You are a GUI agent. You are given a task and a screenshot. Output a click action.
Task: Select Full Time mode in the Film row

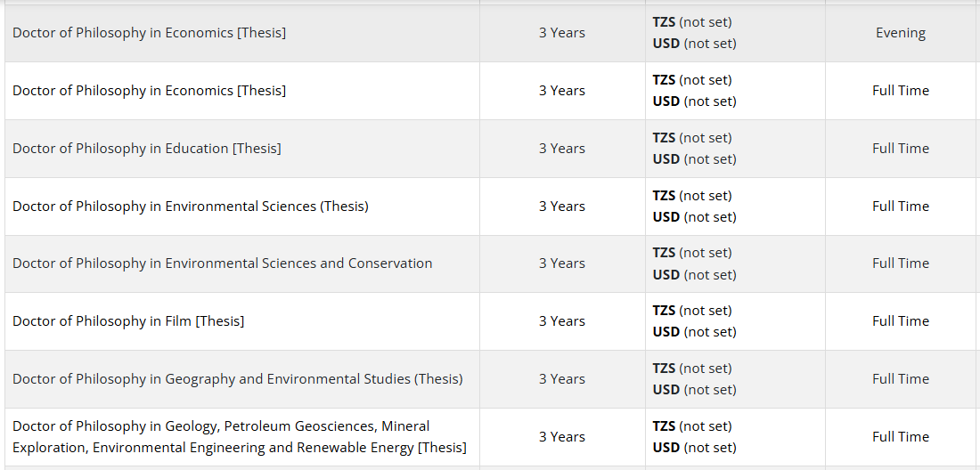click(901, 321)
